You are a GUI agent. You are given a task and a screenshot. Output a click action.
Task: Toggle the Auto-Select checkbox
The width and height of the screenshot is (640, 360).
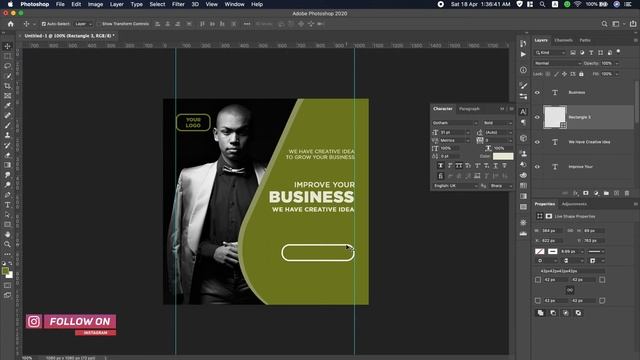point(44,24)
